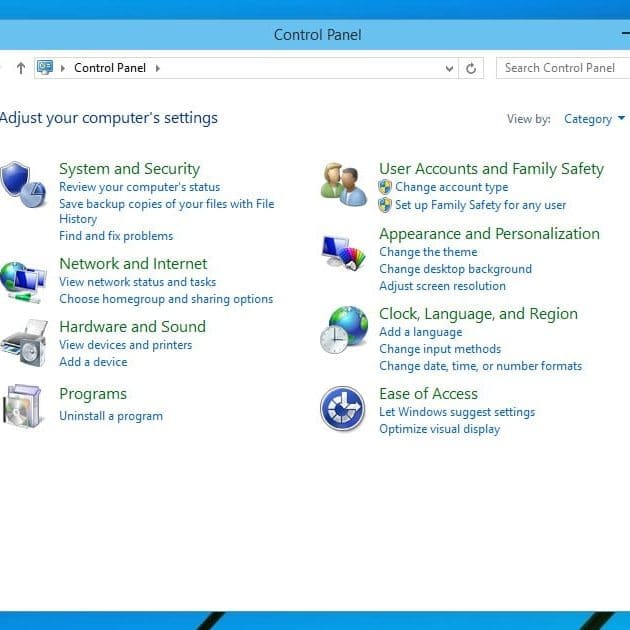Click Change account type link
Viewport: 630px width, 630px height.
coord(451,187)
